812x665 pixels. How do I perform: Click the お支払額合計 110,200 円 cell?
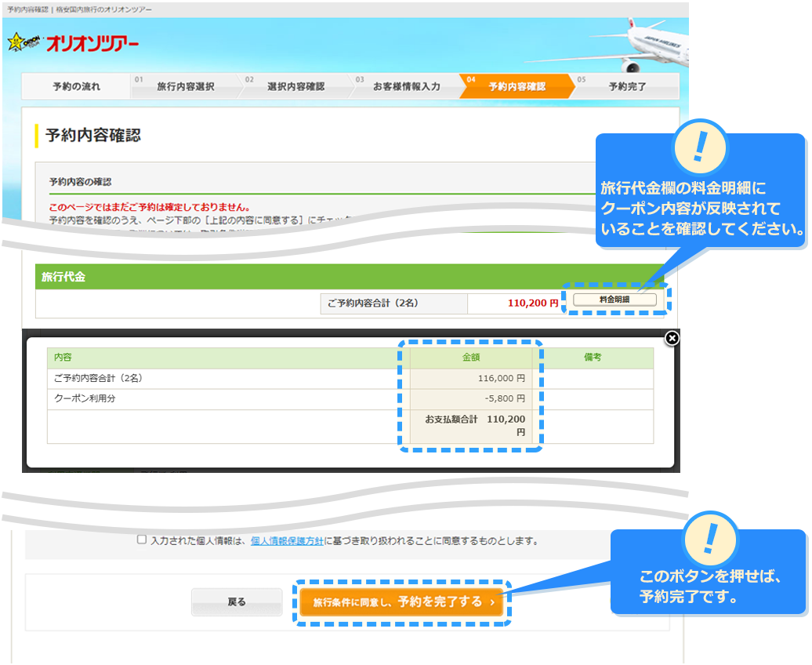click(471, 426)
